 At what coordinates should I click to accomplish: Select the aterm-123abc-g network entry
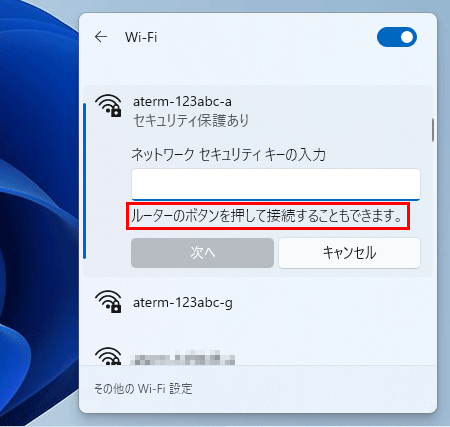click(x=258, y=303)
